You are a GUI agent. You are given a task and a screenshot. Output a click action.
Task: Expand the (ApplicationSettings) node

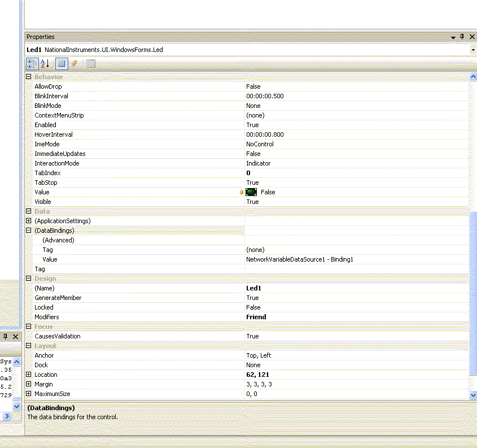click(29, 221)
